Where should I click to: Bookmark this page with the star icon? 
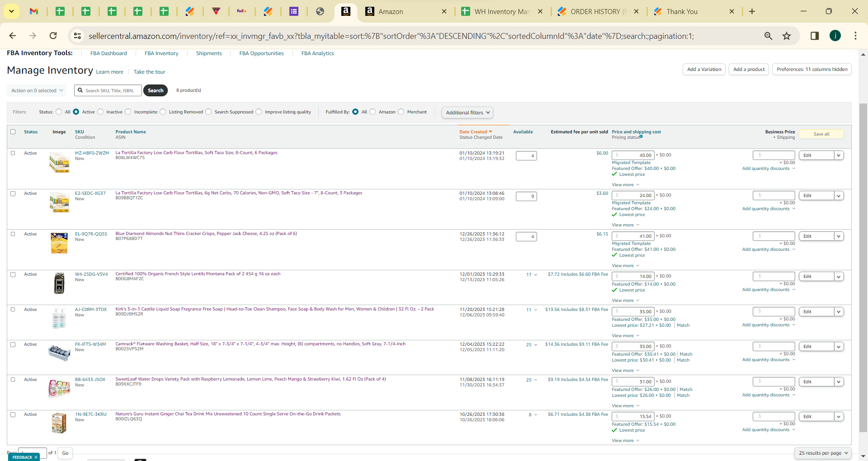787,36
